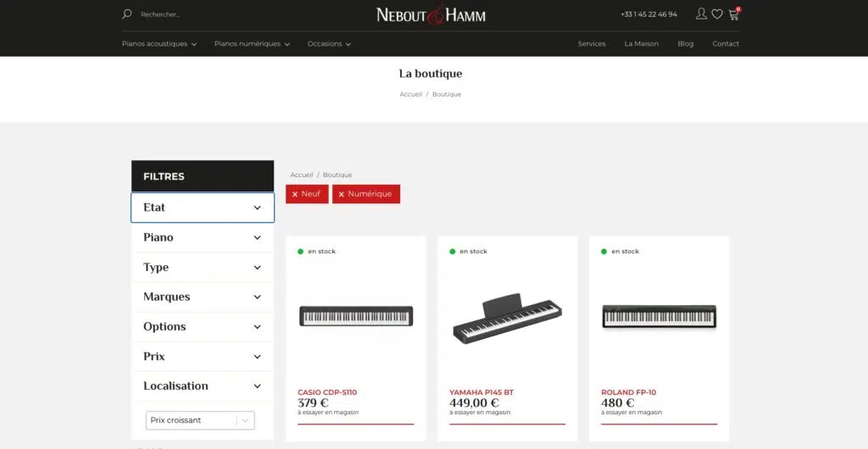The height and width of the screenshot is (449, 868).
Task: Click the La boutique page title
Action: point(431,74)
